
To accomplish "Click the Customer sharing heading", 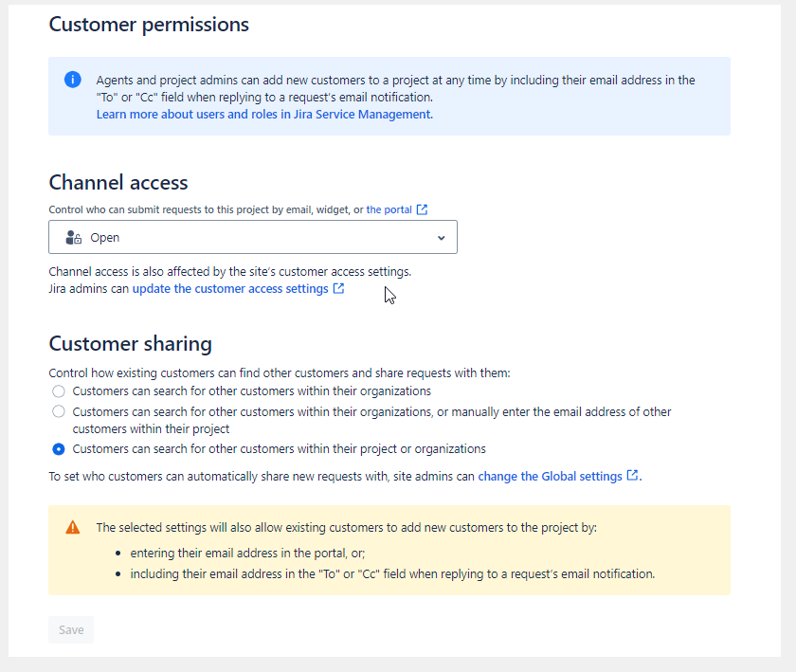I will [x=131, y=344].
